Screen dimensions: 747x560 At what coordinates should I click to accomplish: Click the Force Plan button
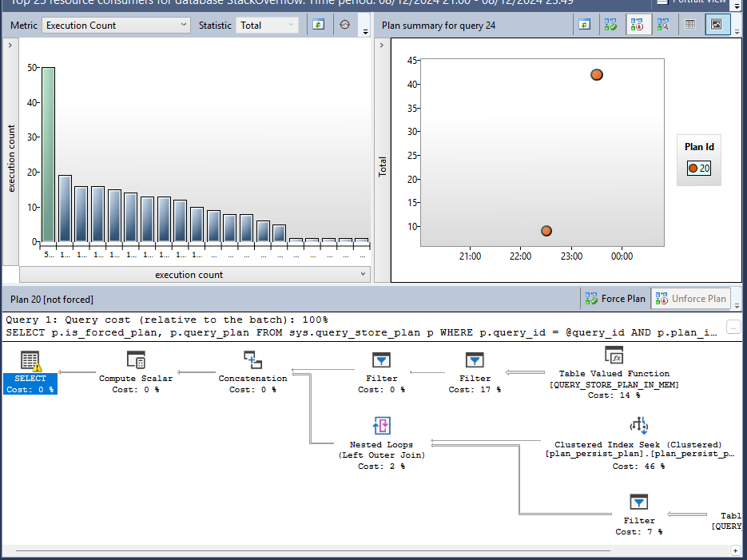click(614, 297)
